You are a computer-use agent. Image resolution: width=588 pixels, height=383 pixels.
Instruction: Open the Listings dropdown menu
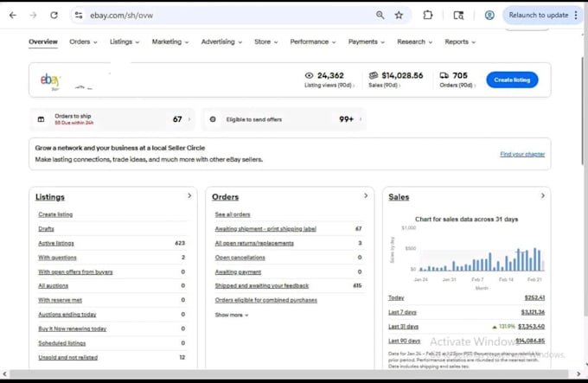point(125,41)
